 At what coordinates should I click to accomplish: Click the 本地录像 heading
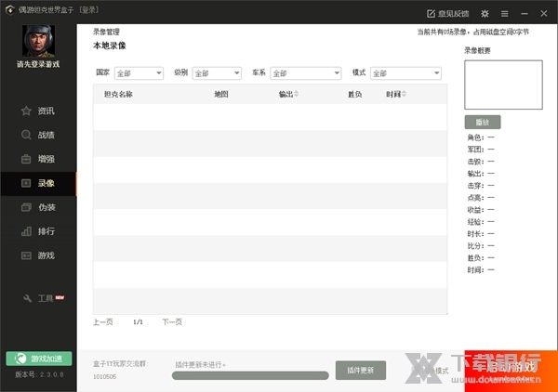pyautogui.click(x=109, y=46)
